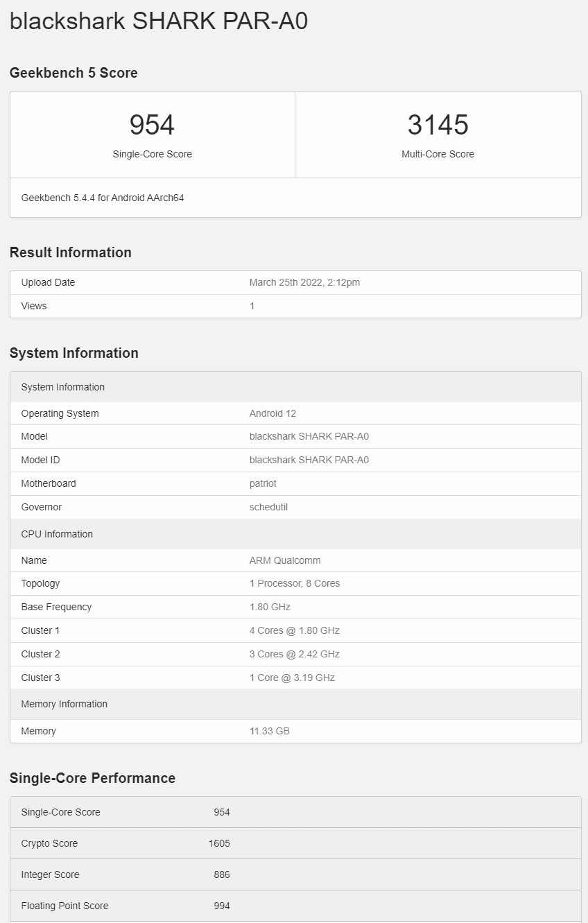This screenshot has width=588, height=923.
Task: Click the "Memory" label beside 11.33 GB
Action: (39, 731)
